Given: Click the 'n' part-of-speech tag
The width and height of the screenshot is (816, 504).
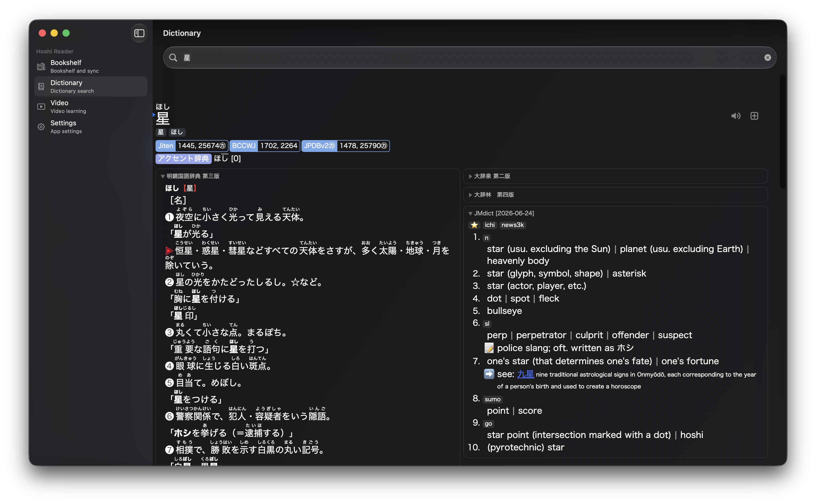Looking at the screenshot, I should pyautogui.click(x=486, y=238).
